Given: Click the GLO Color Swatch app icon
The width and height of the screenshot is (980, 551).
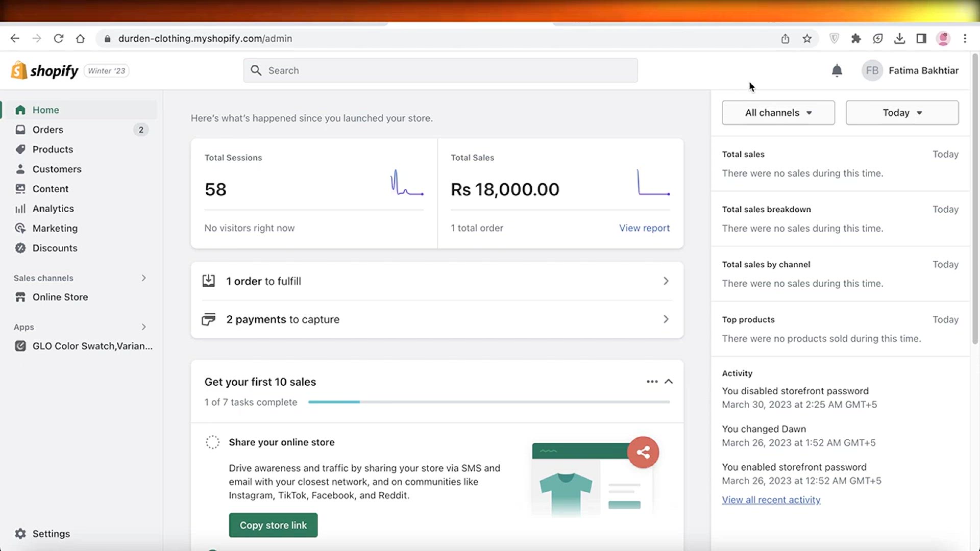Looking at the screenshot, I should [x=20, y=346].
